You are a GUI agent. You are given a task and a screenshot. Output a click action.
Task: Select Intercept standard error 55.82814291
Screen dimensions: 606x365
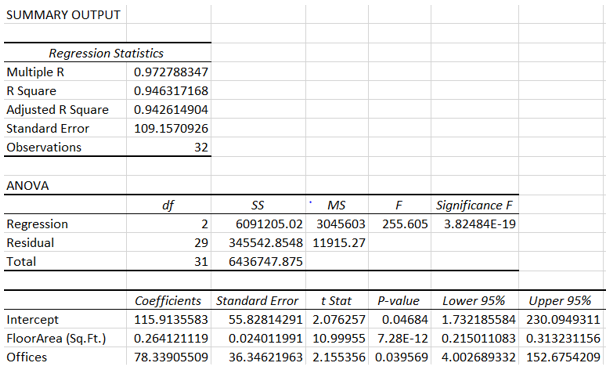[x=266, y=320]
